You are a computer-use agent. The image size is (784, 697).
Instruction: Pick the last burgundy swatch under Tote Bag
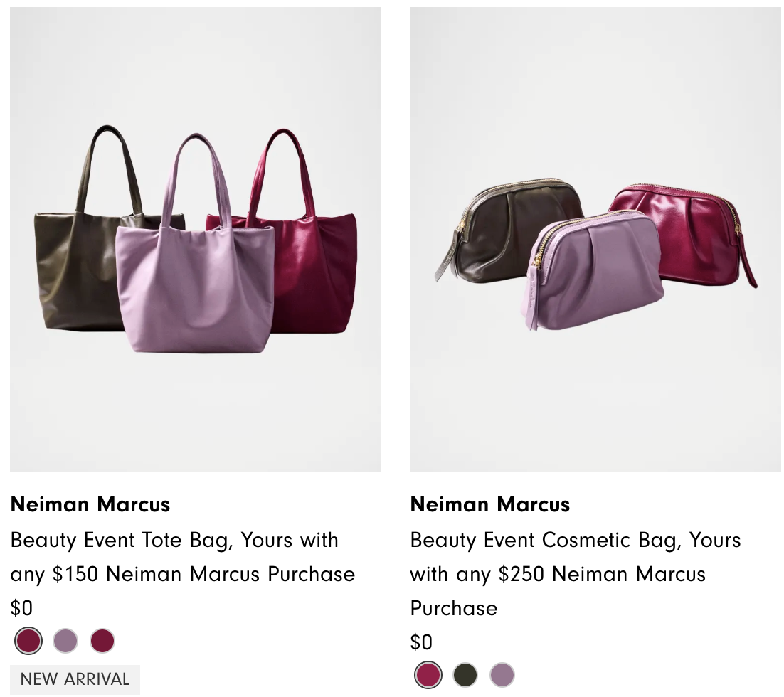click(x=102, y=641)
